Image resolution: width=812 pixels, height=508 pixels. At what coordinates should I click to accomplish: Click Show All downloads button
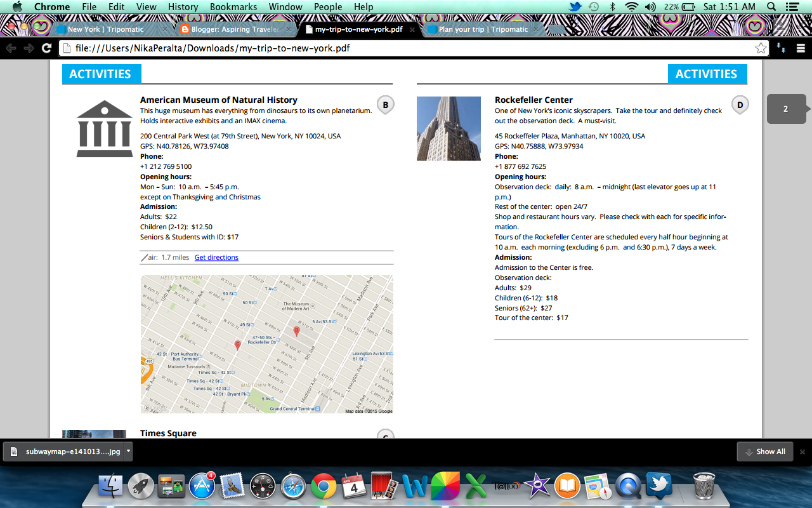pos(765,451)
